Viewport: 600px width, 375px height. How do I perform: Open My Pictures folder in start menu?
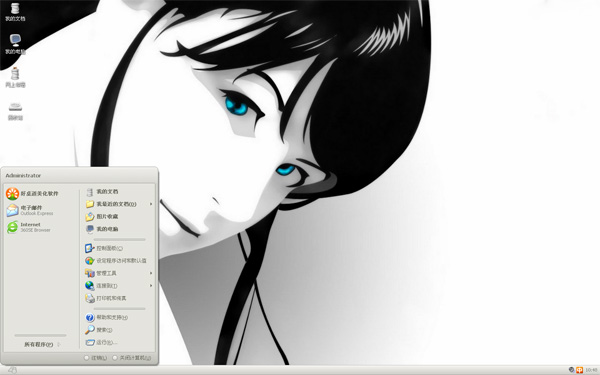tap(101, 217)
